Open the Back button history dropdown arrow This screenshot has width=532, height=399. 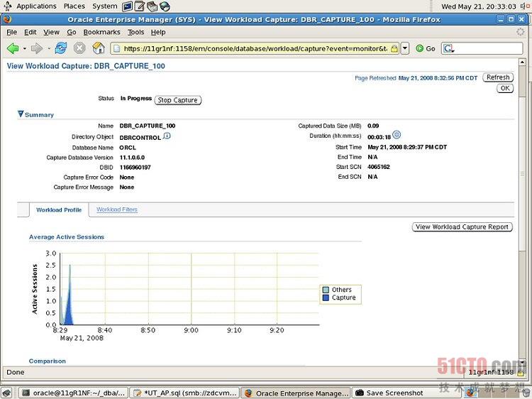(x=23, y=48)
